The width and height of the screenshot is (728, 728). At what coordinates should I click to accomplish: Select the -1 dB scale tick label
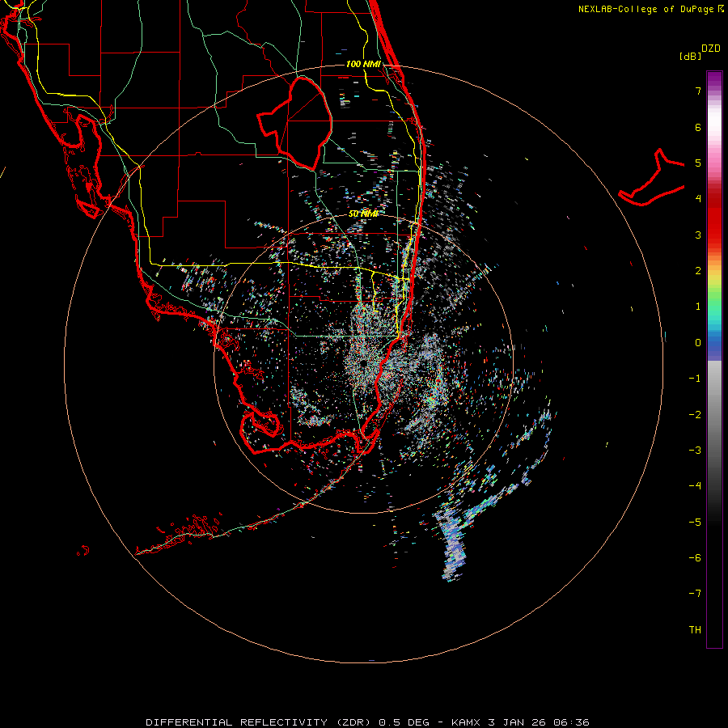[695, 379]
